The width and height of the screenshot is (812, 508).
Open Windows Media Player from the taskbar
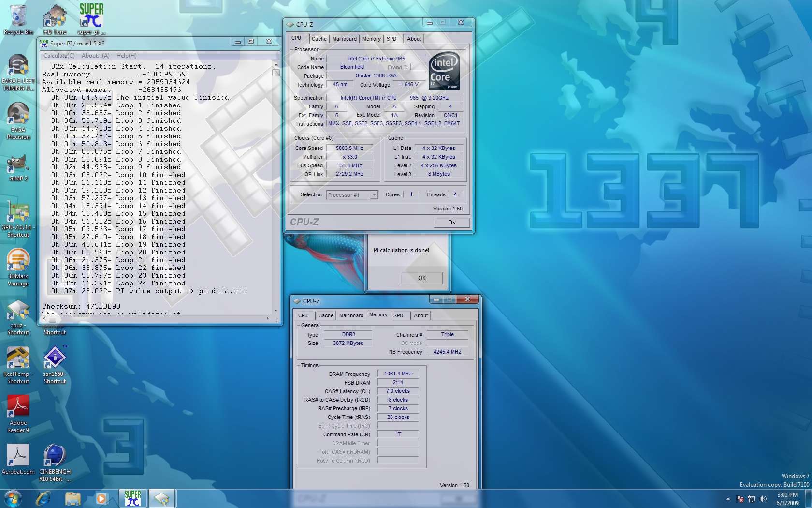[101, 498]
